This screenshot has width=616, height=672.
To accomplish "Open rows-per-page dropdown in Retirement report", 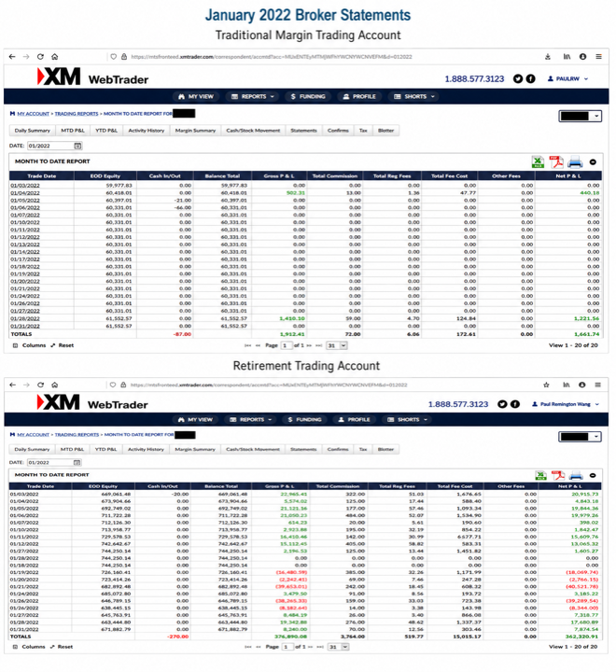I will [338, 647].
